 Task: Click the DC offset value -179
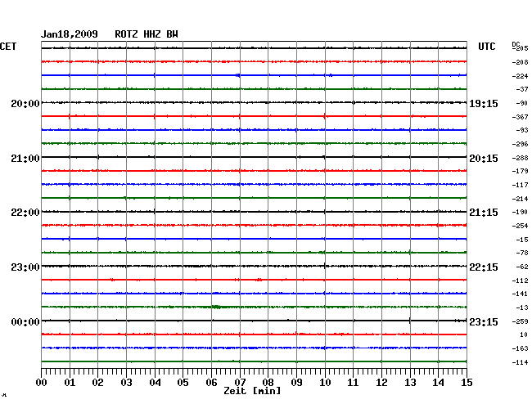(x=520, y=171)
